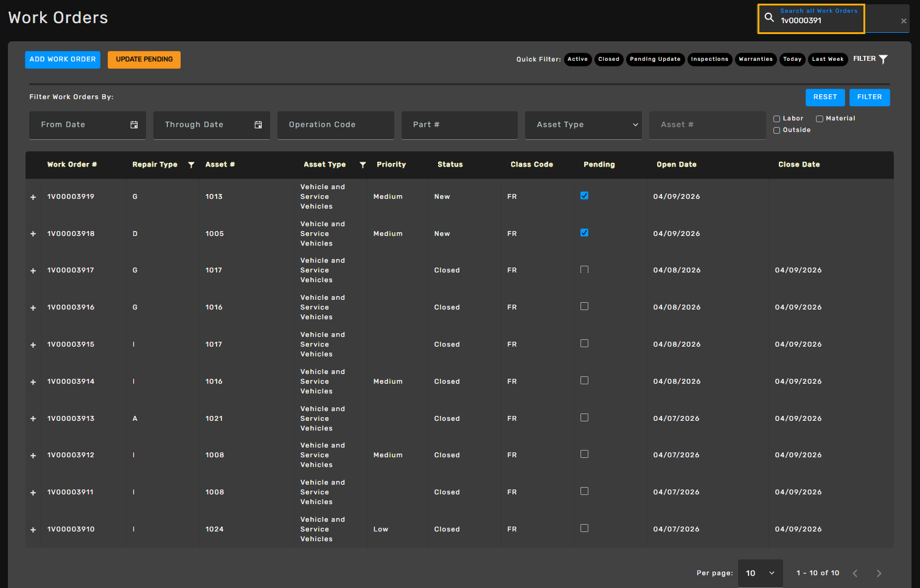Open the Per page dropdown
This screenshot has height=588, width=920.
click(761, 573)
